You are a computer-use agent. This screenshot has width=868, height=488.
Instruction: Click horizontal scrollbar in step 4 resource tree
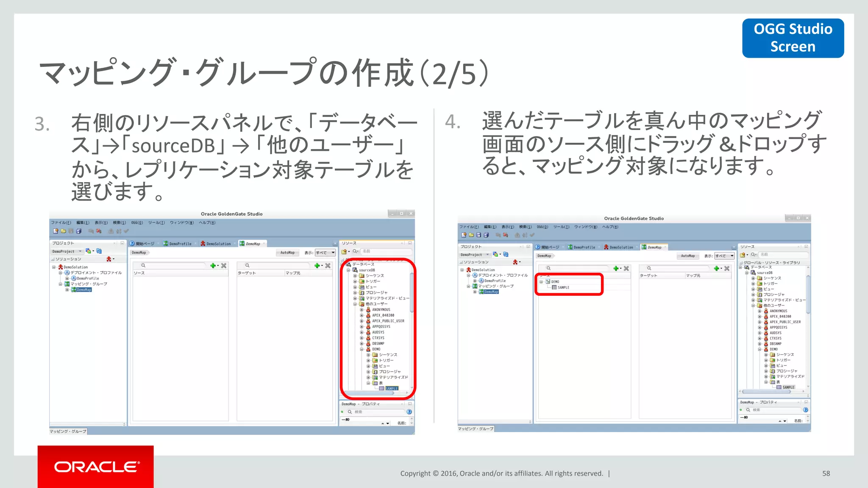coord(766,392)
